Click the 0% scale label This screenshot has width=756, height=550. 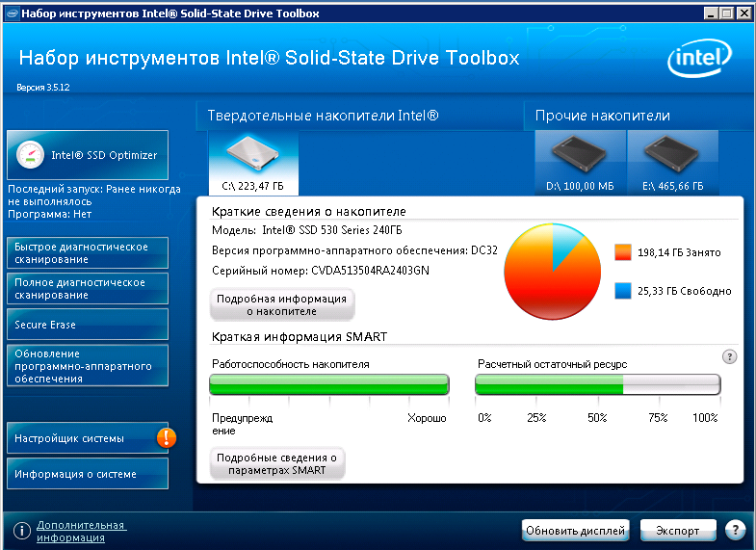pos(484,418)
